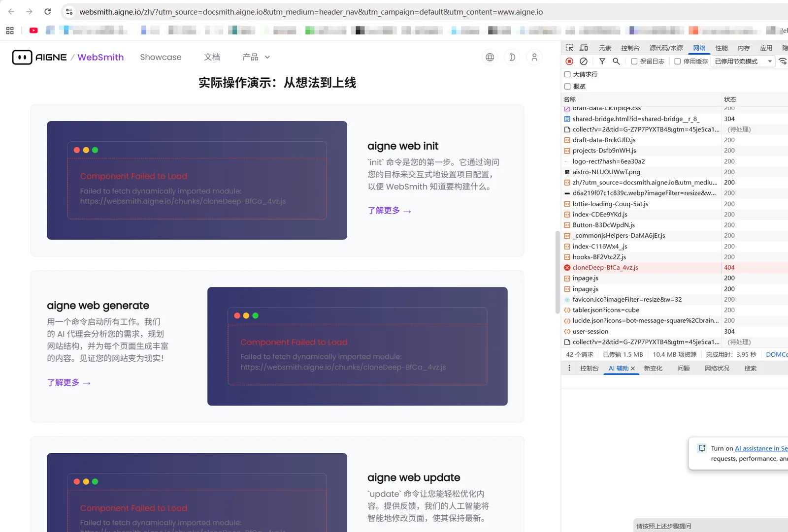Activate DevTools inspect element picker

pyautogui.click(x=569, y=48)
